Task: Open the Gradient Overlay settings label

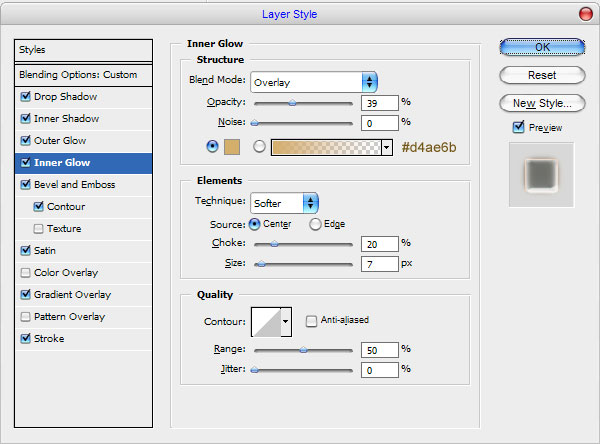Action: pyautogui.click(x=72, y=295)
